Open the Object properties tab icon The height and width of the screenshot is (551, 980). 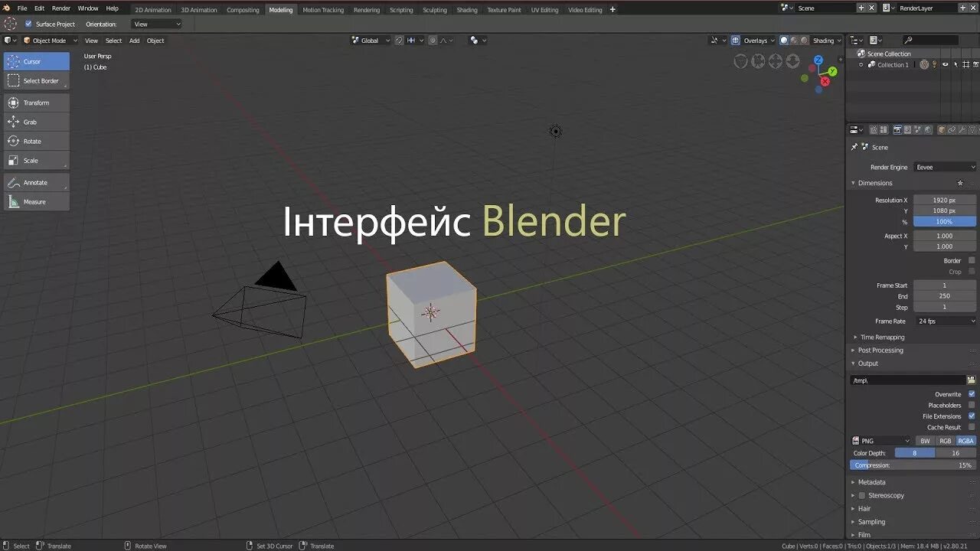(942, 130)
